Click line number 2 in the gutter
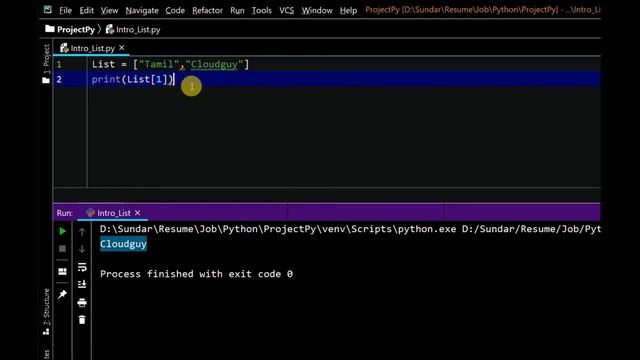 pos(59,79)
